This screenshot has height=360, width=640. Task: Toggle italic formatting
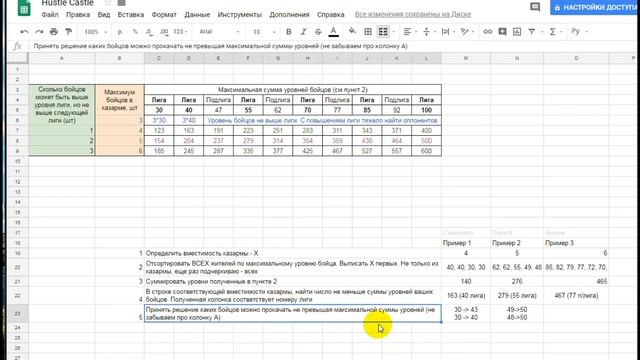pos(303,32)
